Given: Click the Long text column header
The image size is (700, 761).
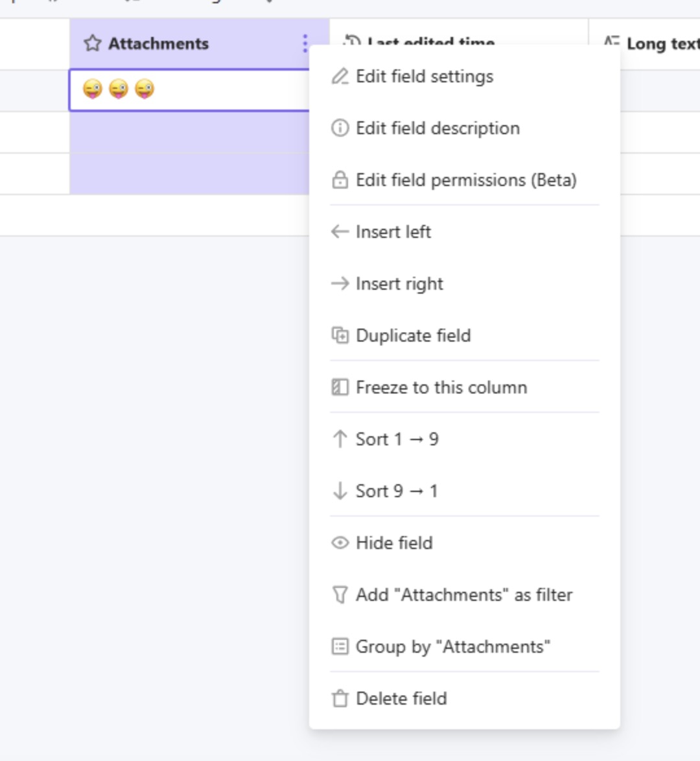Looking at the screenshot, I should click(x=644, y=43).
